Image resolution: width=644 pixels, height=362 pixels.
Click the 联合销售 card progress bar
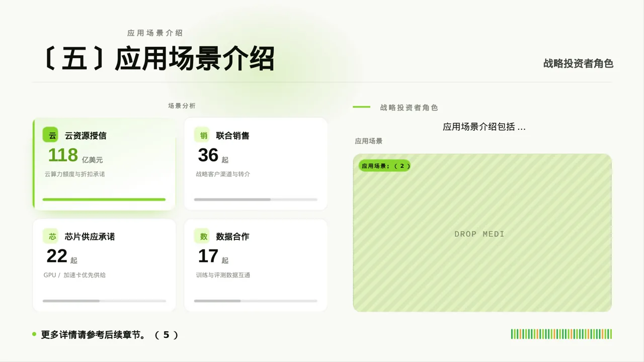click(256, 200)
